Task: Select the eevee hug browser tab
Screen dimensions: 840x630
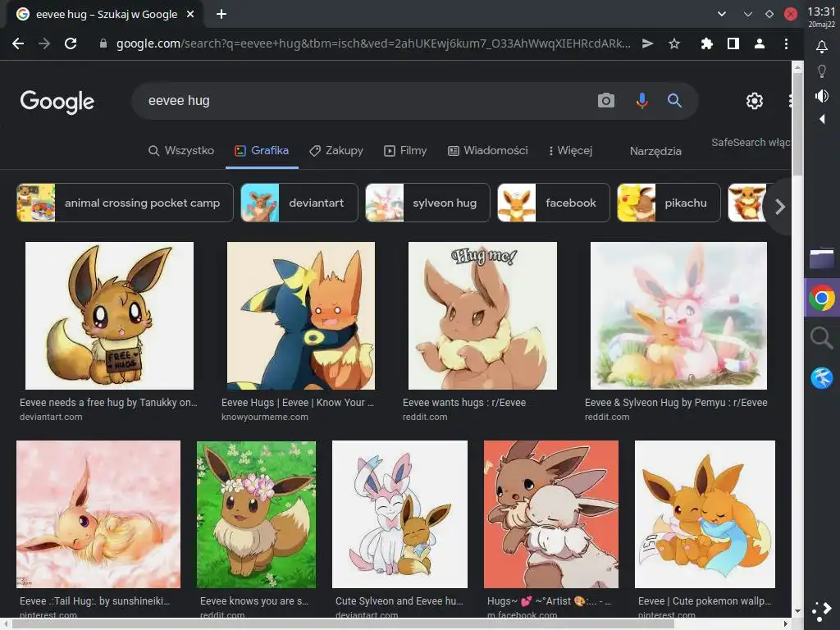Action: pos(105,15)
